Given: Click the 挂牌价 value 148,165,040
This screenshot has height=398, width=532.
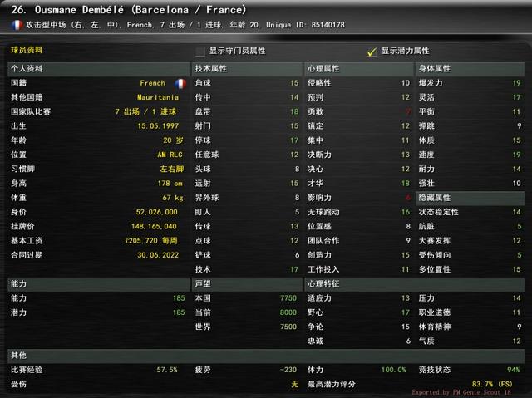Looking at the screenshot, I should pyautogui.click(x=154, y=226).
